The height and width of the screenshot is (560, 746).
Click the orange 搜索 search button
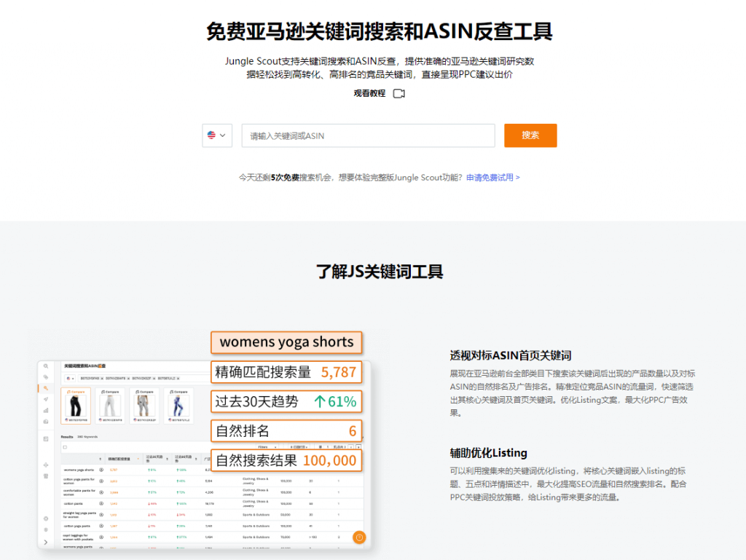[530, 135]
